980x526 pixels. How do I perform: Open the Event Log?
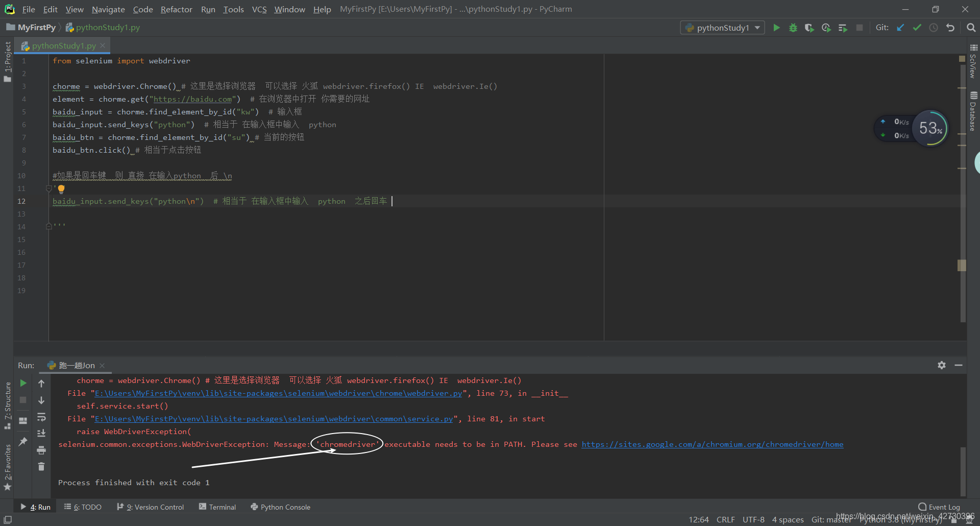point(939,507)
